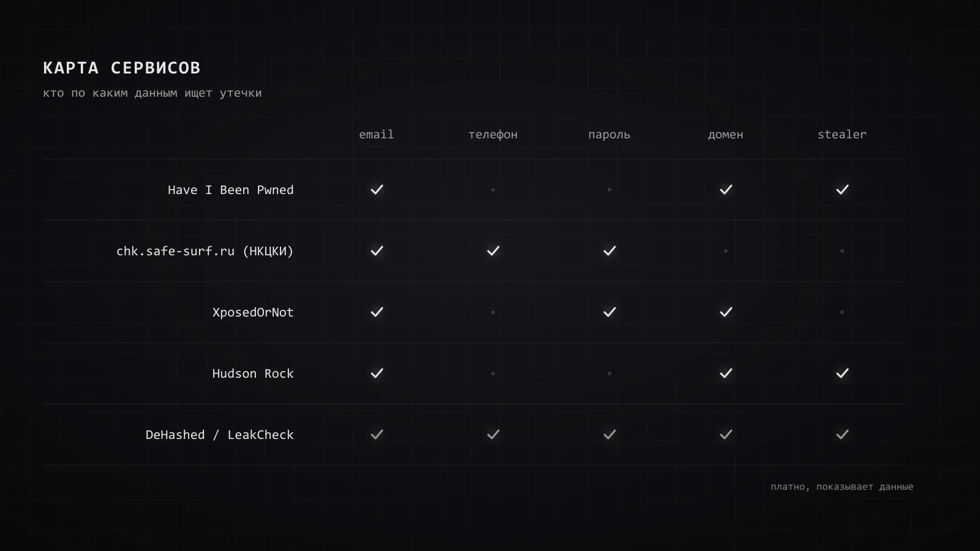Screen dimensions: 980x551
Task: Click the Hudson Rock stealer checkmark
Action: (x=842, y=373)
